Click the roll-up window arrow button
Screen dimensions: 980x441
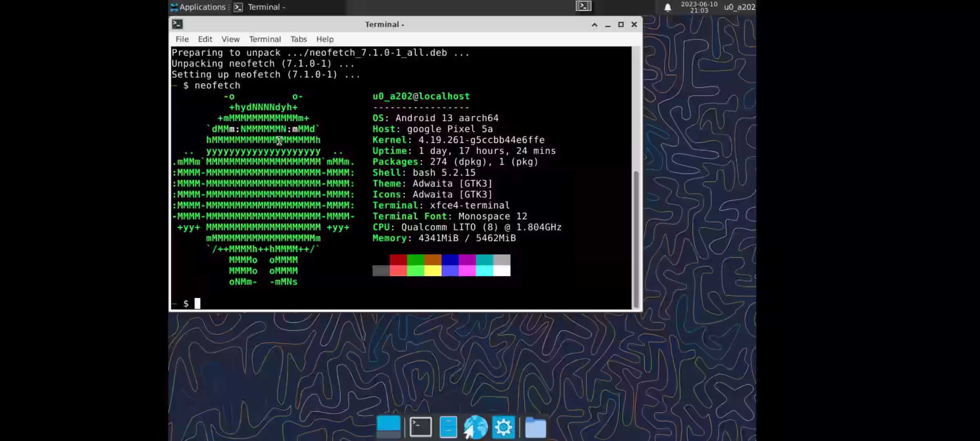click(595, 25)
